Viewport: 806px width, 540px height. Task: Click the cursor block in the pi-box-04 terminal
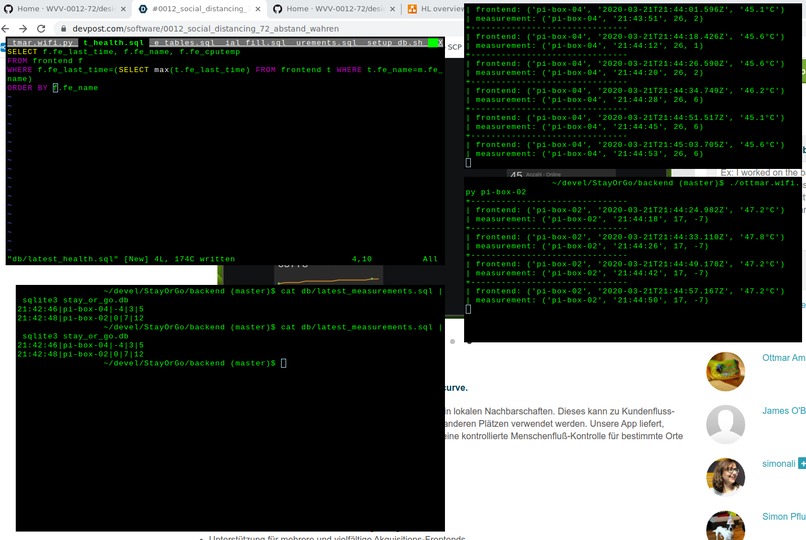click(x=468, y=163)
